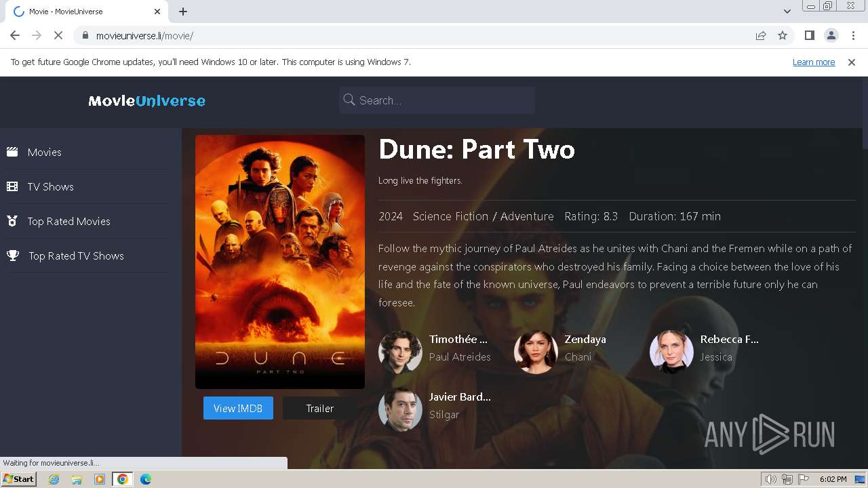Click the Rating: 8.3 text
This screenshot has width=868, height=488.
(x=591, y=216)
